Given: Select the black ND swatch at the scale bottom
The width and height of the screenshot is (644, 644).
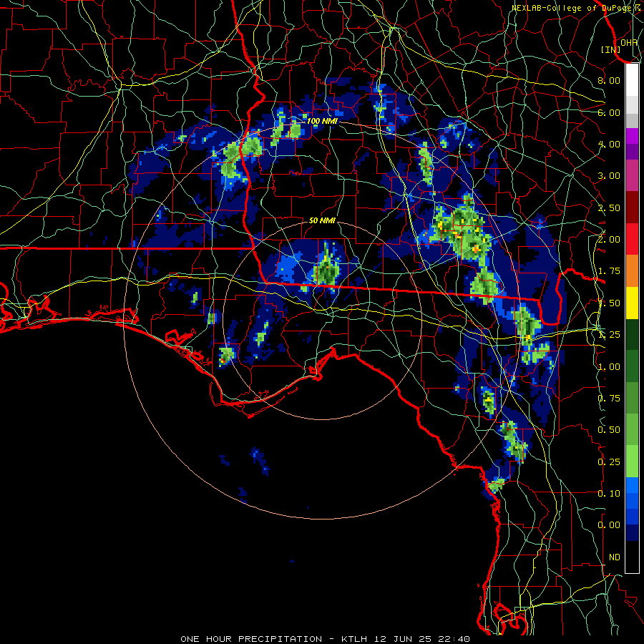Looking at the screenshot, I should click(632, 557).
